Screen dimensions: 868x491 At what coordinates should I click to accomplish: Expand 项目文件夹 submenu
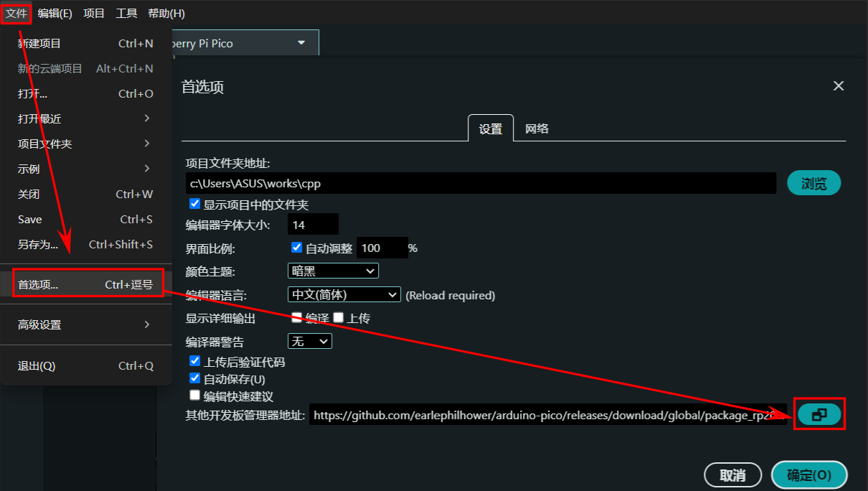tap(85, 144)
